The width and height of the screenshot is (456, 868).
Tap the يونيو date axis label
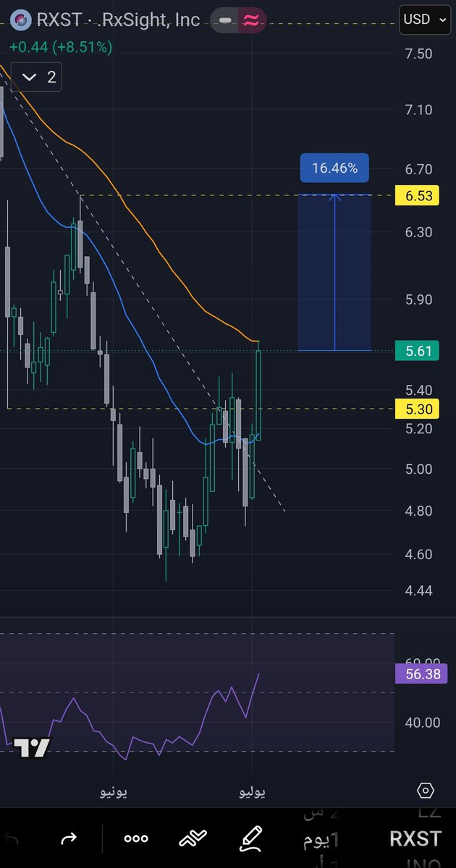[x=114, y=793]
